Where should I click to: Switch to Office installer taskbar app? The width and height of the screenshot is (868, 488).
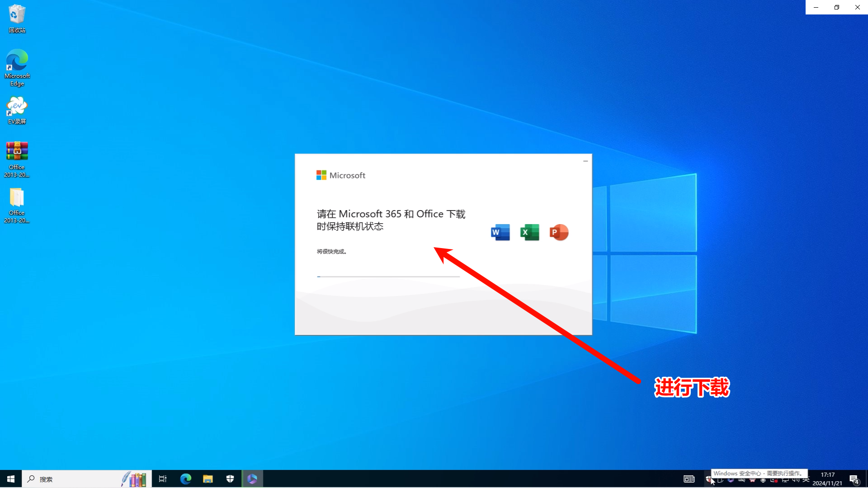pos(252,479)
